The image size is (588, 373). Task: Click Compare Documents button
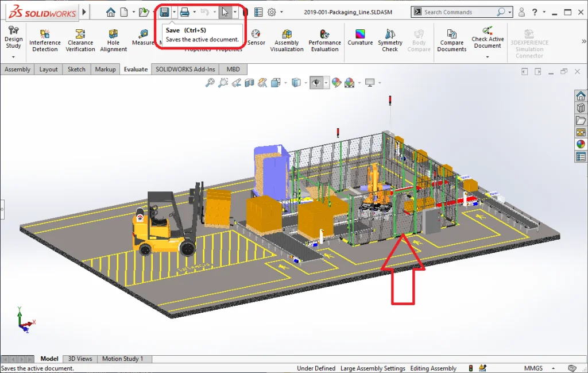click(451, 41)
